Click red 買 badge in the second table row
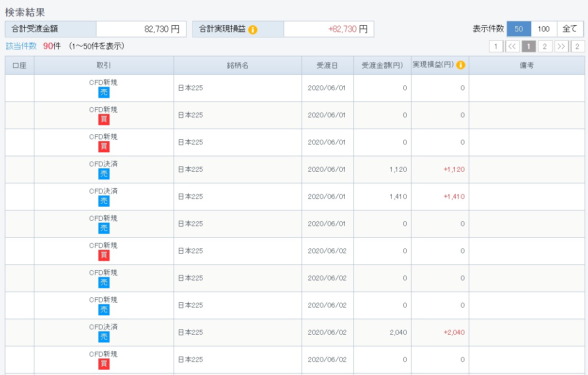Screen dimensions: 588x375 pos(104,119)
